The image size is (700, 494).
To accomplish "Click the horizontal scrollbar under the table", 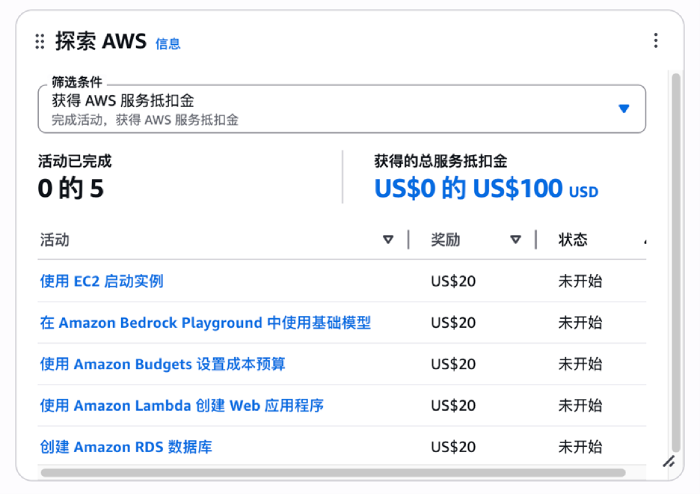I will (330, 472).
